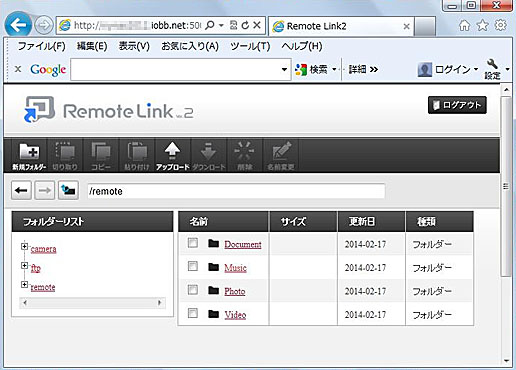
Task: Open the ftp link in folder list
Action: 36,268
